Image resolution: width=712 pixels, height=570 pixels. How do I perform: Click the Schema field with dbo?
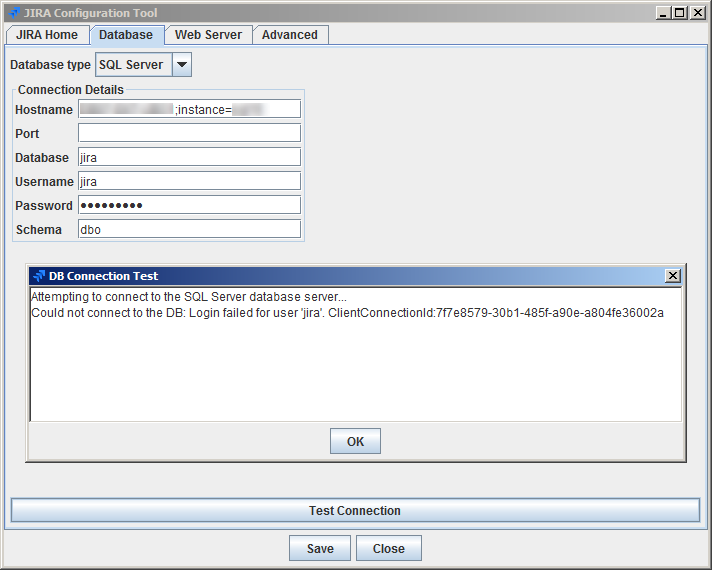click(x=189, y=229)
